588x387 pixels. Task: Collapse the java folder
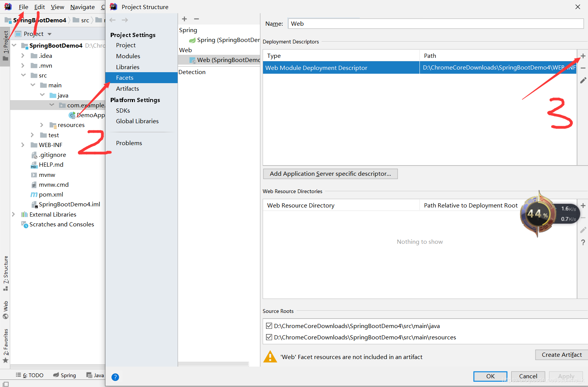tap(42, 95)
